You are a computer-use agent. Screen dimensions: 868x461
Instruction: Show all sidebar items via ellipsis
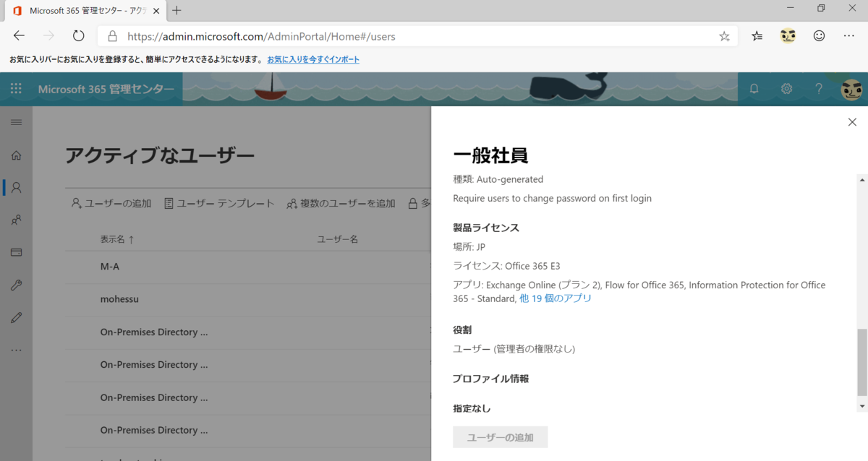(16, 350)
